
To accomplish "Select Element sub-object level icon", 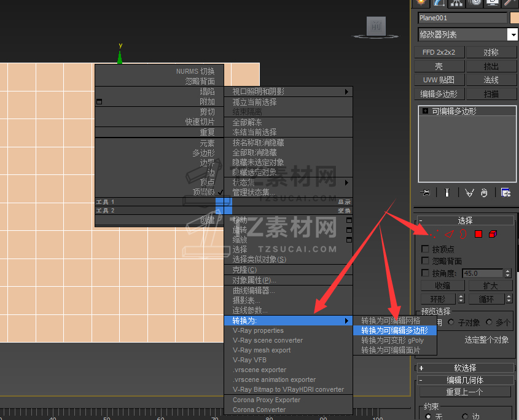I will coord(493,234).
